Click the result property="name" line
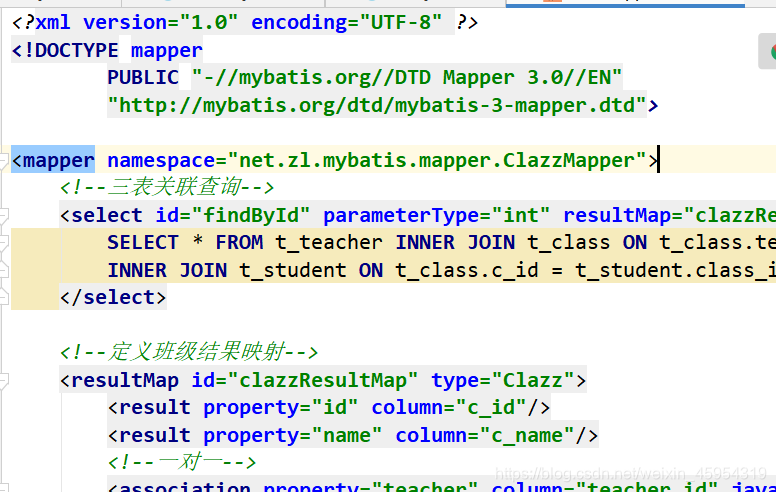The width and height of the screenshot is (776, 492). tap(353, 435)
